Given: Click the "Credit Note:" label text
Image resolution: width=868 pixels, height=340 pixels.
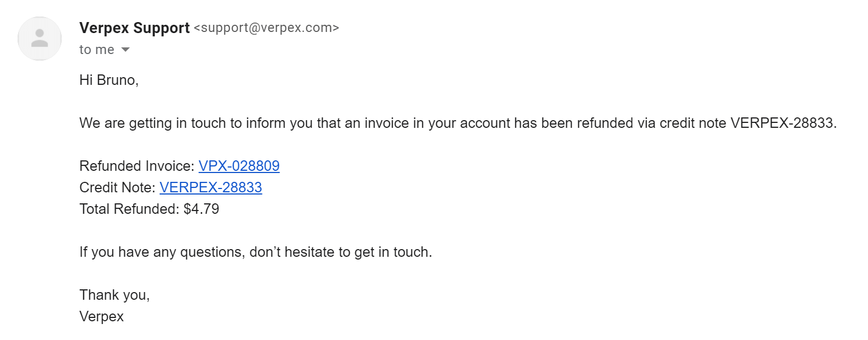Looking at the screenshot, I should pos(117,187).
